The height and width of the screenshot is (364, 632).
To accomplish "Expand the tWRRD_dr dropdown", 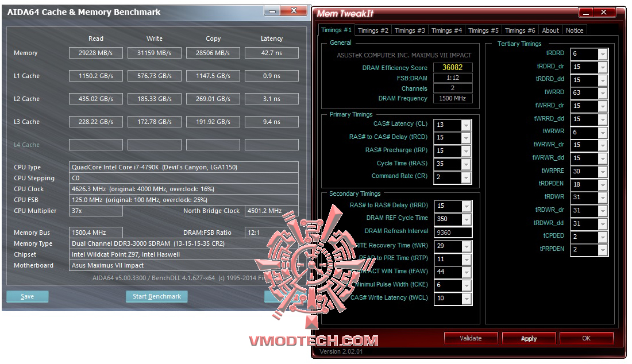I will click(x=603, y=106).
